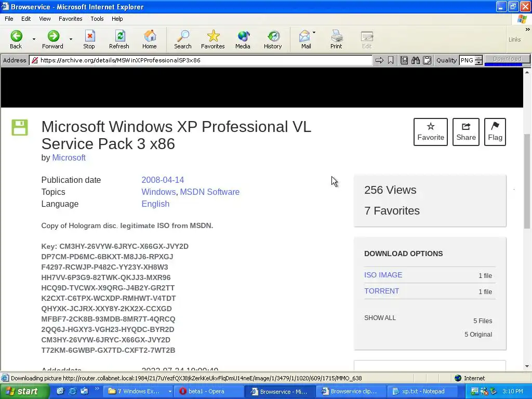
Task: Open the Search pane
Action: coord(183,39)
